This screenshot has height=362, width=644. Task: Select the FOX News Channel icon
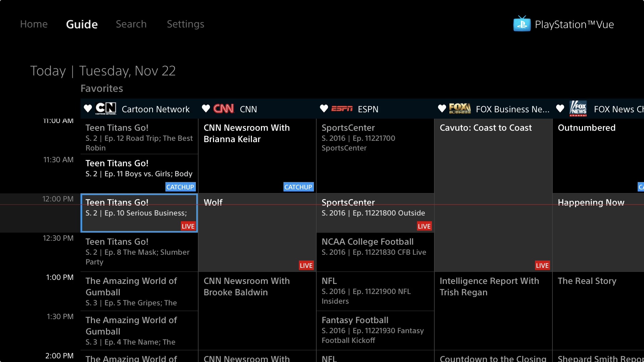(578, 109)
